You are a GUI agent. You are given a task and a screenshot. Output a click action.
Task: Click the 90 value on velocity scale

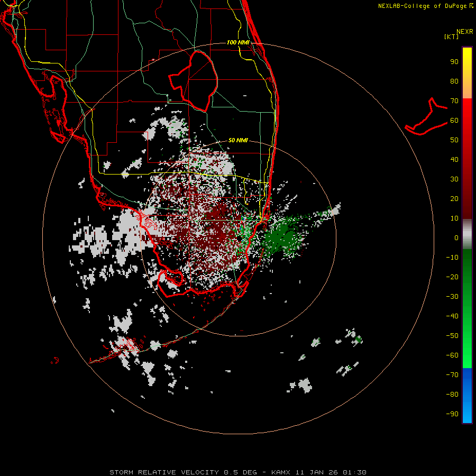coord(454,62)
